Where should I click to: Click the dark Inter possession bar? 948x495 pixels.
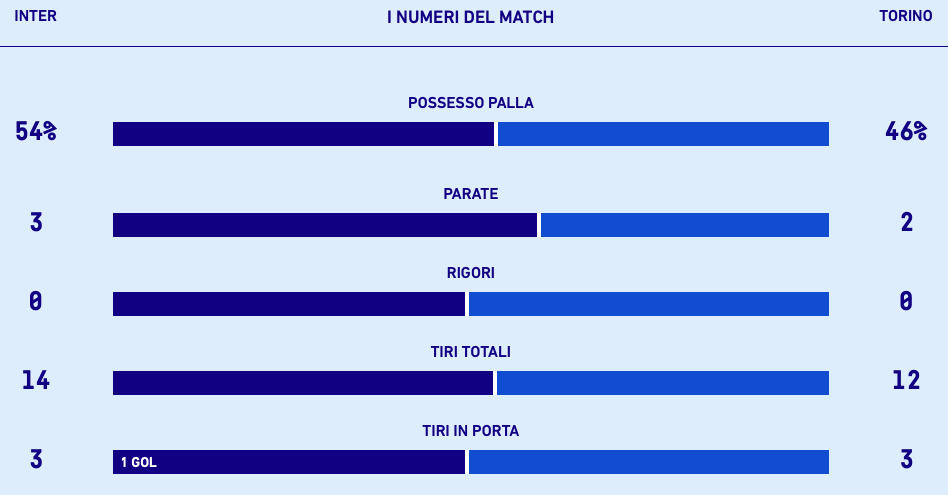pos(303,134)
